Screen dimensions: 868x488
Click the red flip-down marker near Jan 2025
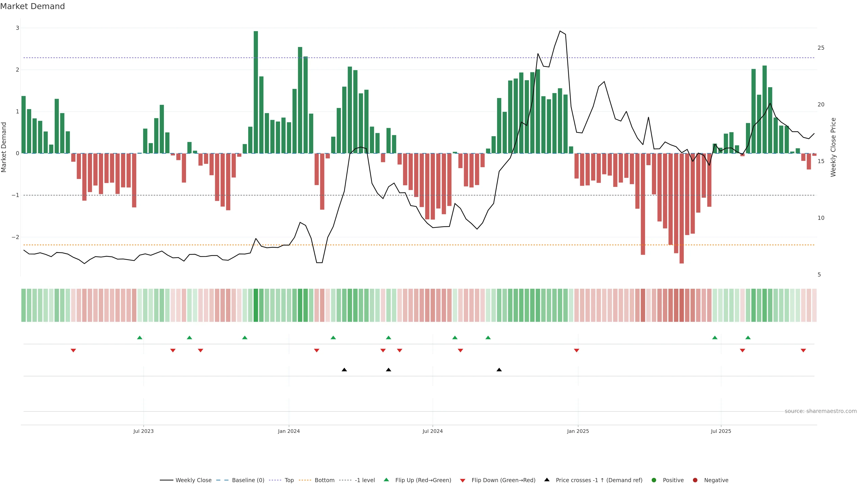[x=577, y=351]
